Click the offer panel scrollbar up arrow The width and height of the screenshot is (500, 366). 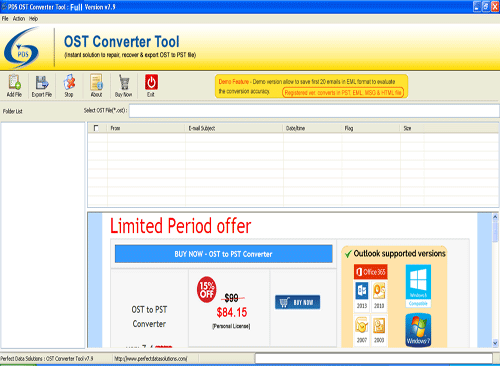coord(495,217)
